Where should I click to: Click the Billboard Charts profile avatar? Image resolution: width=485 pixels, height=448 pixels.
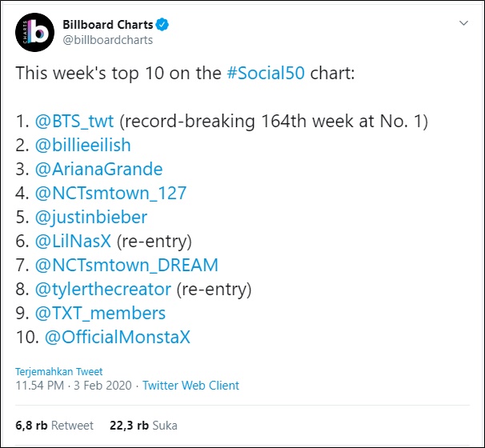[34, 32]
